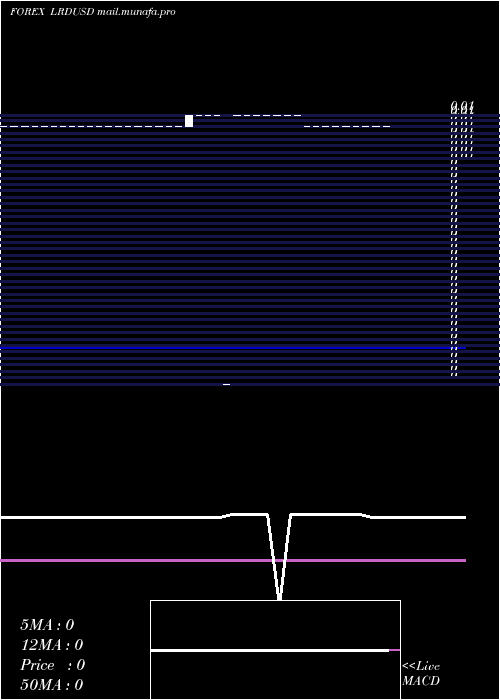
Task: Click the 12MA : 0 readout
Action: tap(52, 645)
